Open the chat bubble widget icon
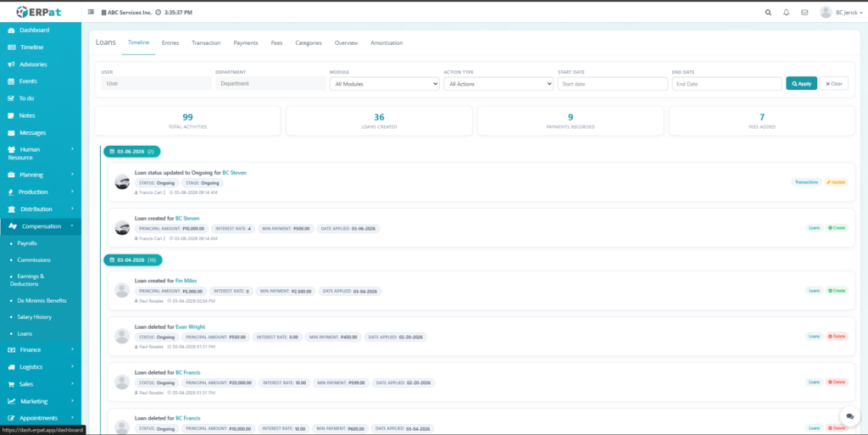The image size is (868, 435). 849,416
